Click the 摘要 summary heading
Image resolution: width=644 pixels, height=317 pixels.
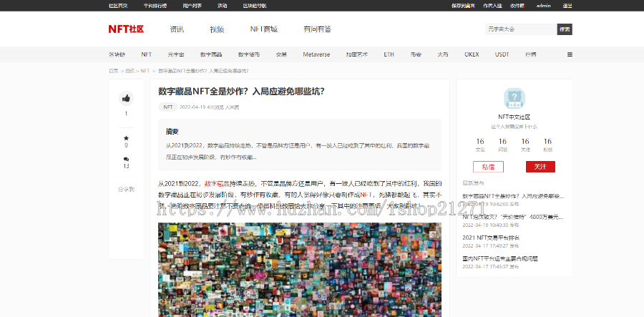(x=172, y=132)
